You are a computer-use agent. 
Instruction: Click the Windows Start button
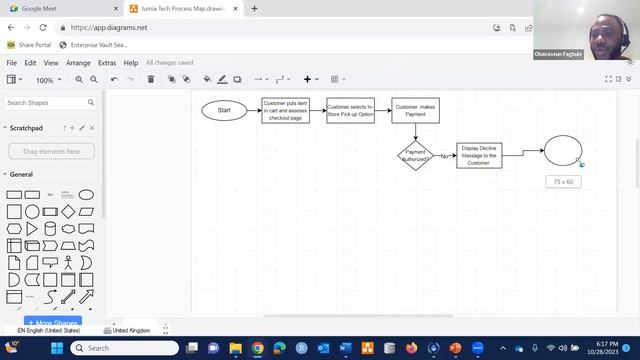click(x=57, y=348)
